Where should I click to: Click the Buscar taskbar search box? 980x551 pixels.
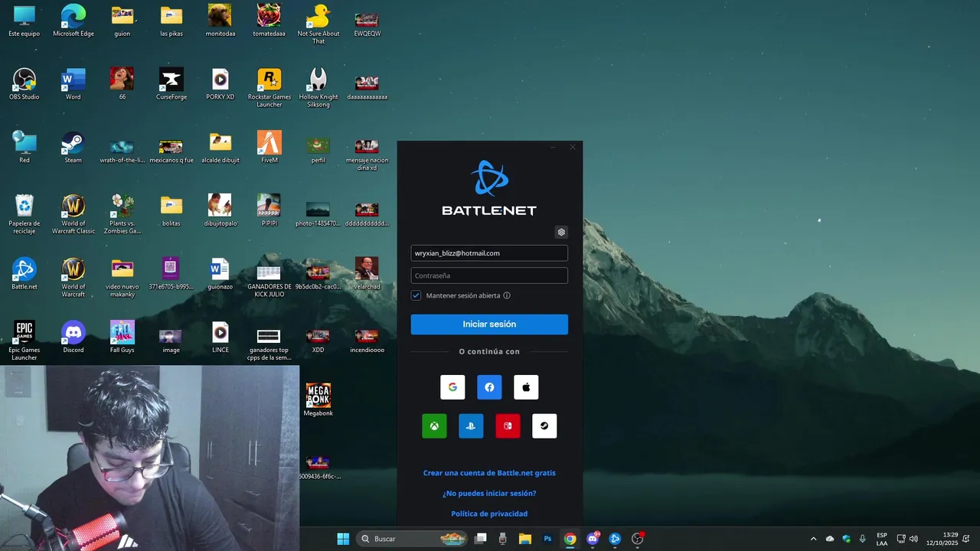tap(413, 539)
